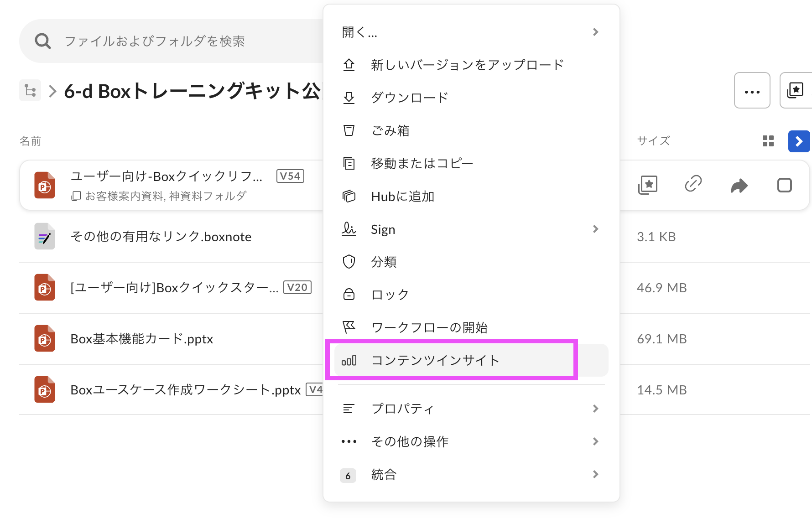Viewport: 812px width, 518px height.
Task: Click the boxnote file type icon
Action: click(x=45, y=236)
